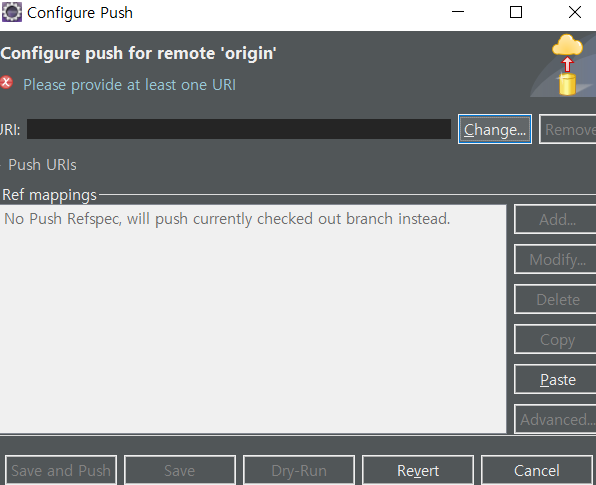Click the push-to-cloud banner icon
Image resolution: width=596 pixels, height=485 pixels.
tap(567, 65)
